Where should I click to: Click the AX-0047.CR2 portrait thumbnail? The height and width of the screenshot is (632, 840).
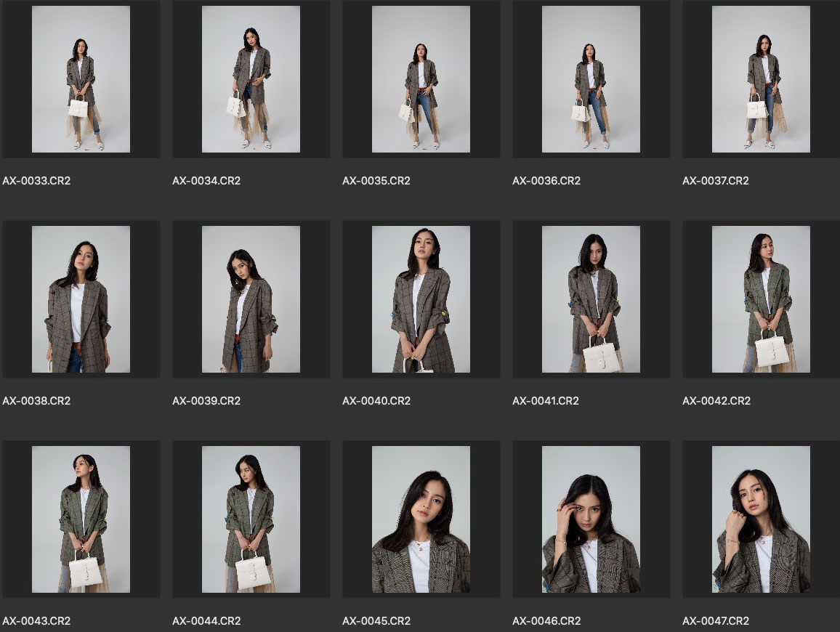[761, 519]
